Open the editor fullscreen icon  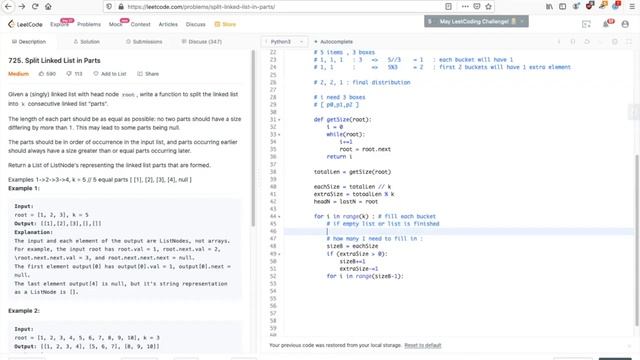click(x=629, y=42)
